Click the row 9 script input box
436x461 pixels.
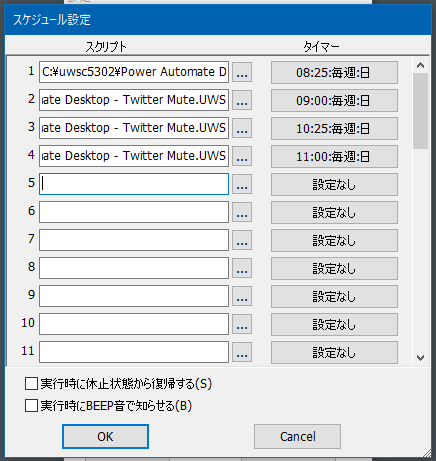tap(134, 296)
